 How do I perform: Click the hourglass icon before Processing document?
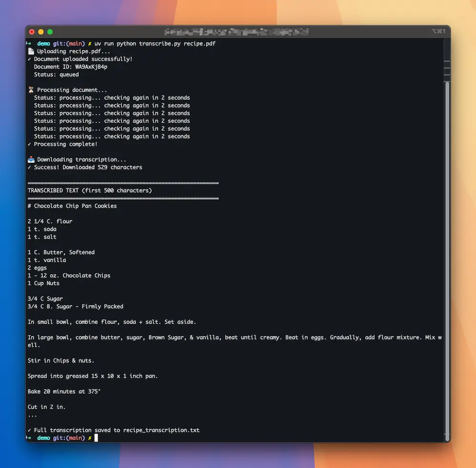(31, 90)
